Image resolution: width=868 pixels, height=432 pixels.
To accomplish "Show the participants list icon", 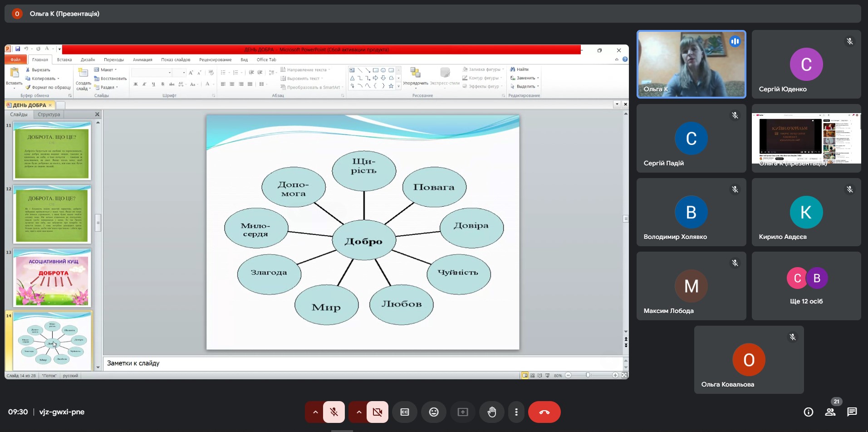I will point(830,412).
